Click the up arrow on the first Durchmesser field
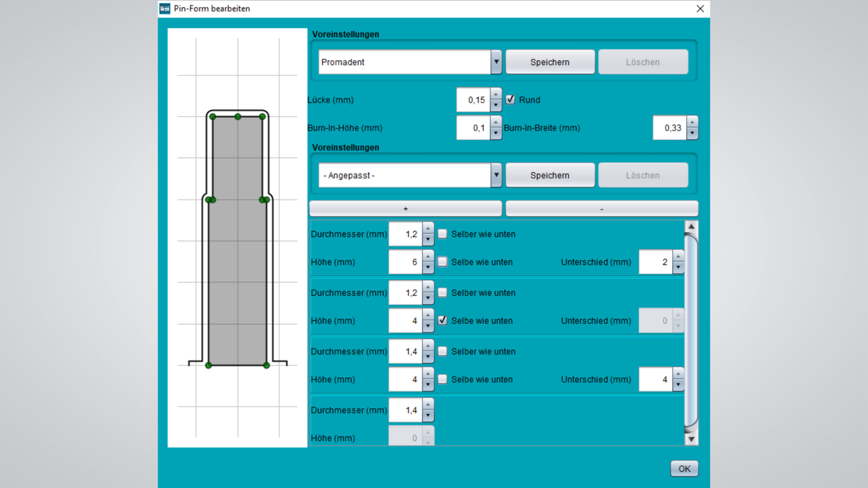Image resolution: width=868 pixels, height=488 pixels. 428,228
